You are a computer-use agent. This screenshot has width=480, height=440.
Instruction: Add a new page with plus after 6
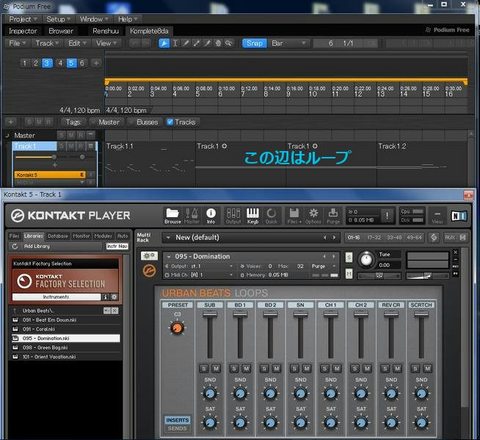tap(96, 63)
